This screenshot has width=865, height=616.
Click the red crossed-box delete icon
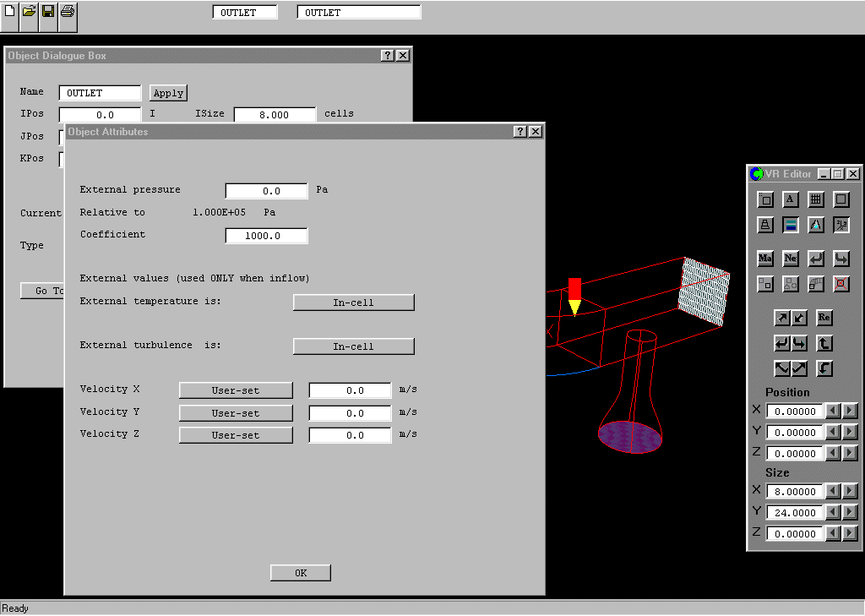pyautogui.click(x=841, y=284)
